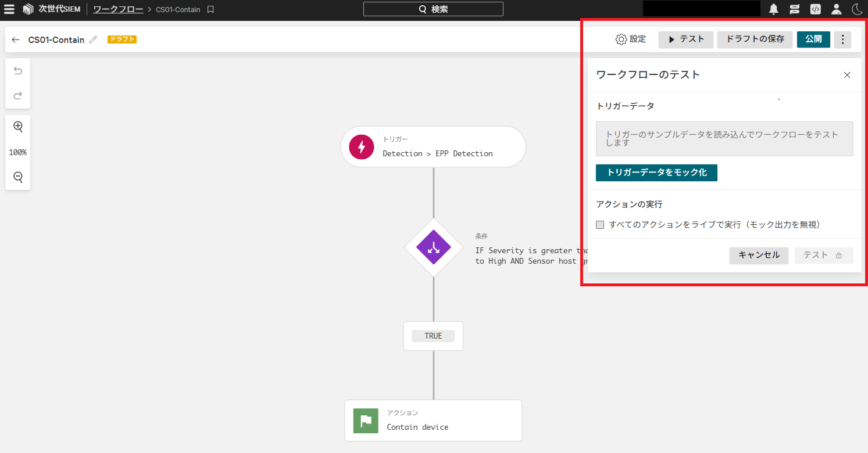Open the hamburger navigation menu
This screenshot has width=868, height=453.
[9, 9]
